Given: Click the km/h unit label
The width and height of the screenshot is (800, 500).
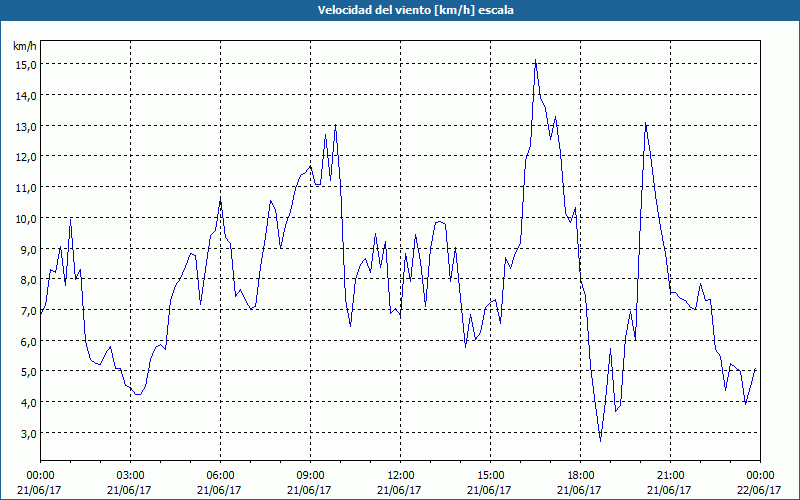Looking at the screenshot, I should click(24, 46).
